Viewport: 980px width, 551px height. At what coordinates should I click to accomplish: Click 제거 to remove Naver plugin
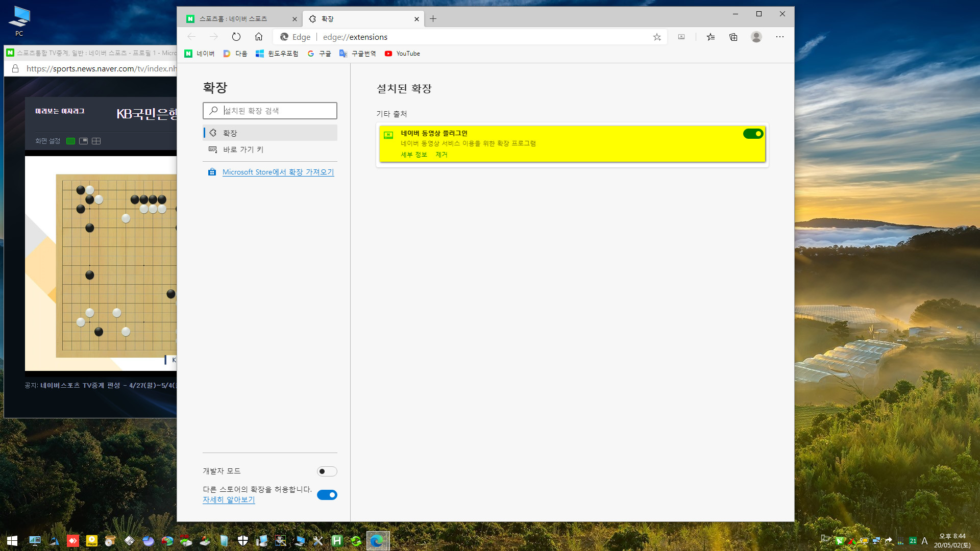pyautogui.click(x=442, y=155)
